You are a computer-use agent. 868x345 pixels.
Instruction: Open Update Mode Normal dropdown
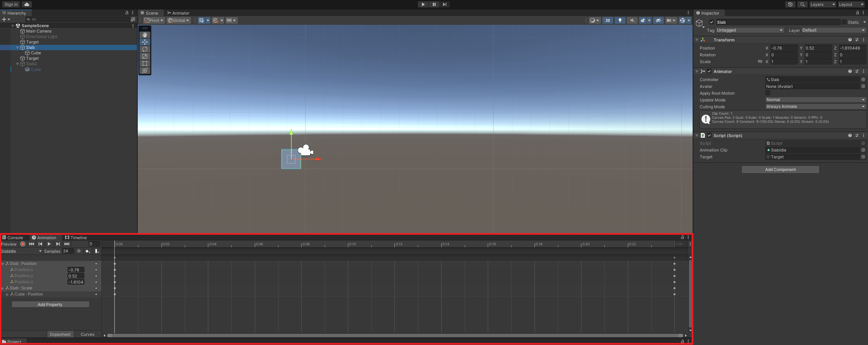815,100
